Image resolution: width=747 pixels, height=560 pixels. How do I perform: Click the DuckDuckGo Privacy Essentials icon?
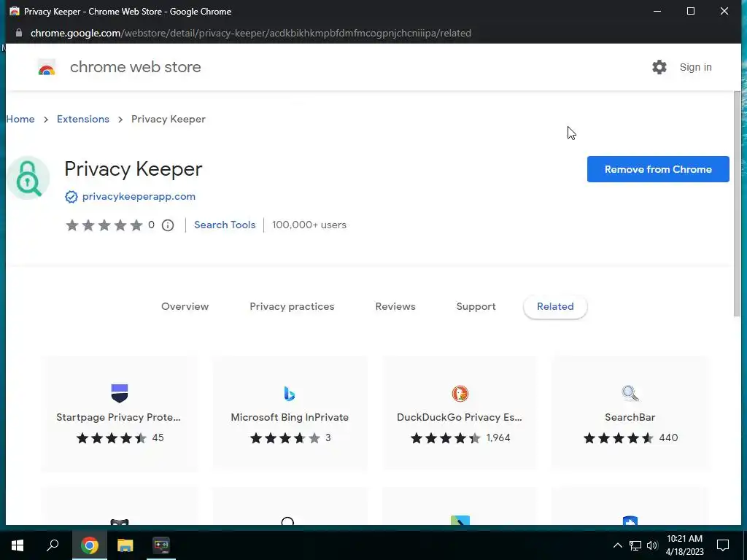tap(460, 393)
